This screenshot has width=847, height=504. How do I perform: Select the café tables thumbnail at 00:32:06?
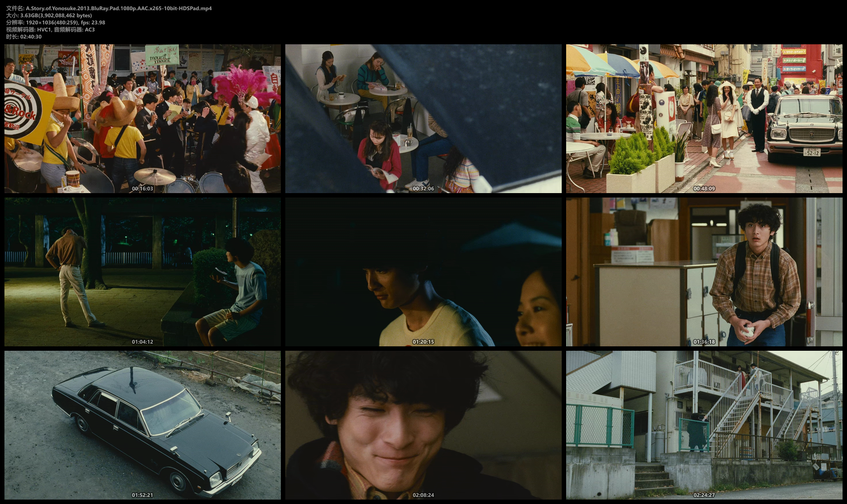pyautogui.click(x=423, y=118)
